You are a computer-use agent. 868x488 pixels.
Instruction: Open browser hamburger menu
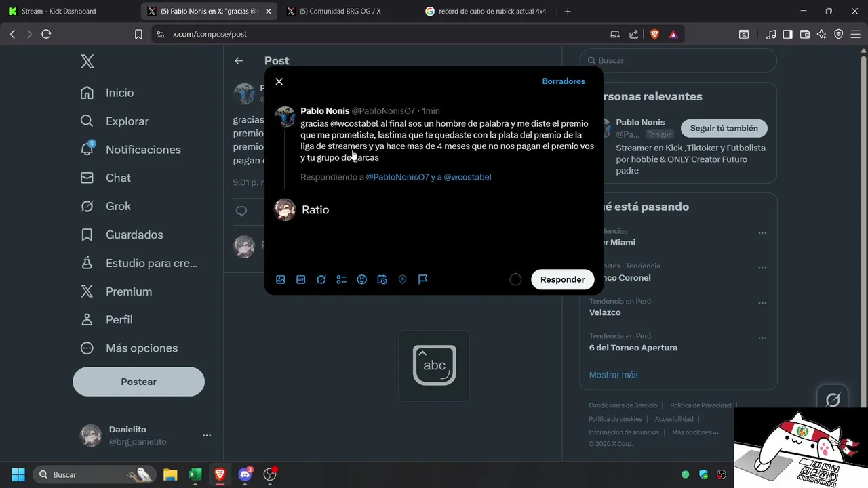[856, 34]
